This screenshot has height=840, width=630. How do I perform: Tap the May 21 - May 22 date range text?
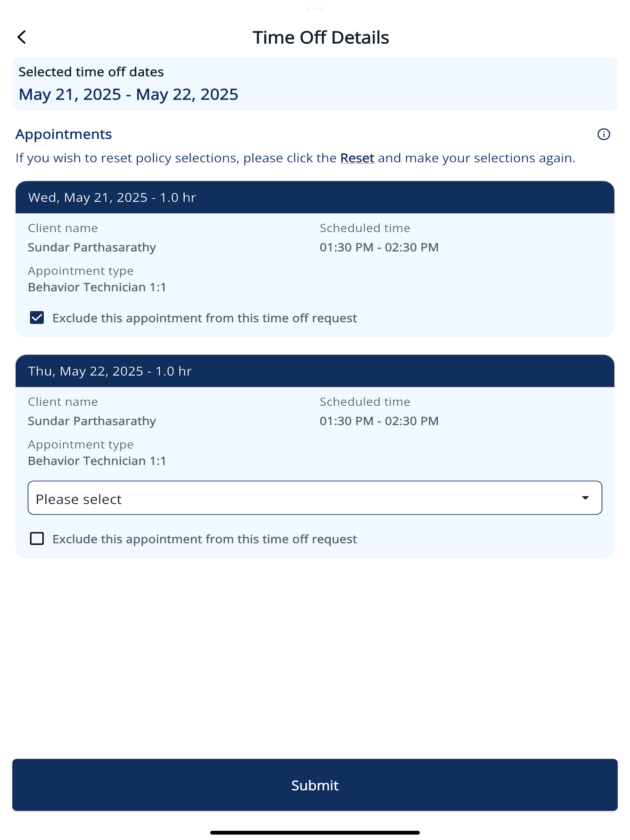[129, 94]
